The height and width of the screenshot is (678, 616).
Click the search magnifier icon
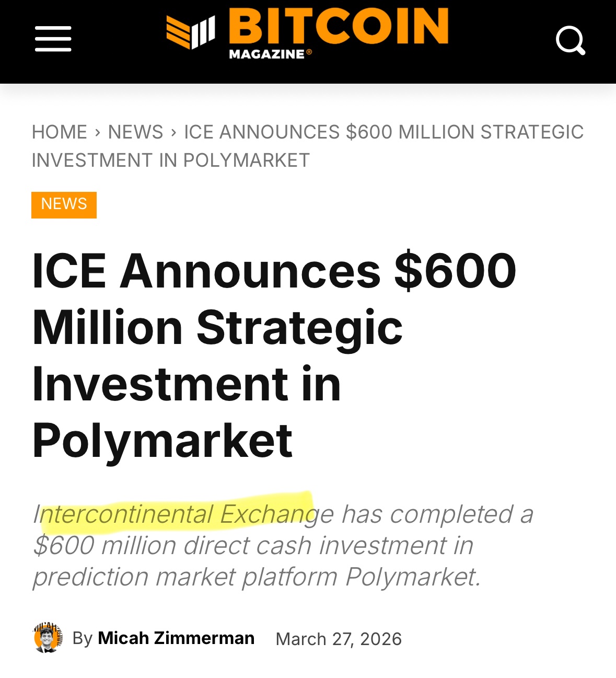[x=570, y=40]
